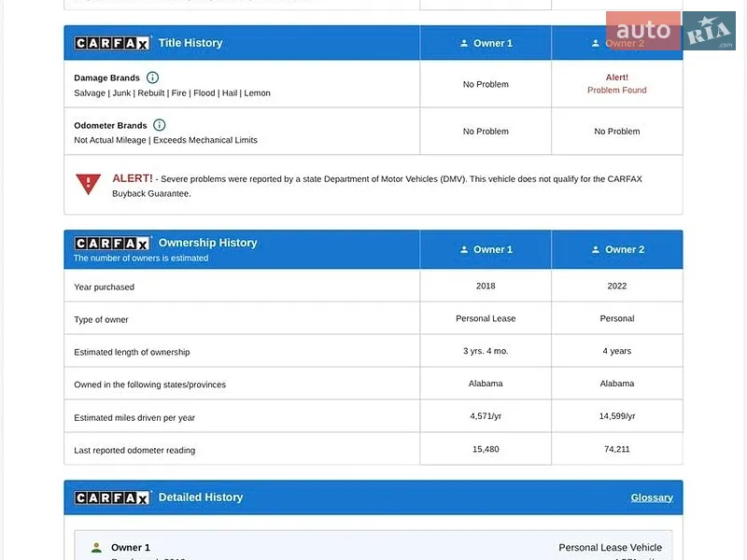Click the "Odometer Brands" row label
This screenshot has height=560, width=747.
coord(110,125)
